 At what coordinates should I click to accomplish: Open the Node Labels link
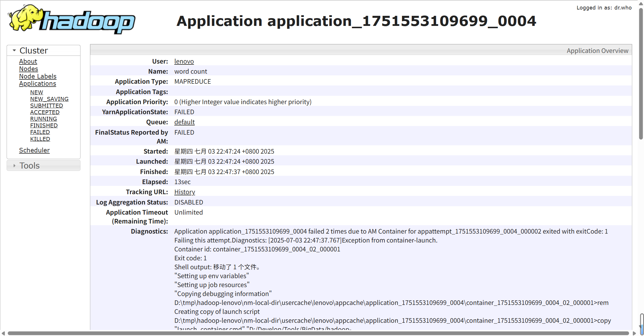[38, 76]
